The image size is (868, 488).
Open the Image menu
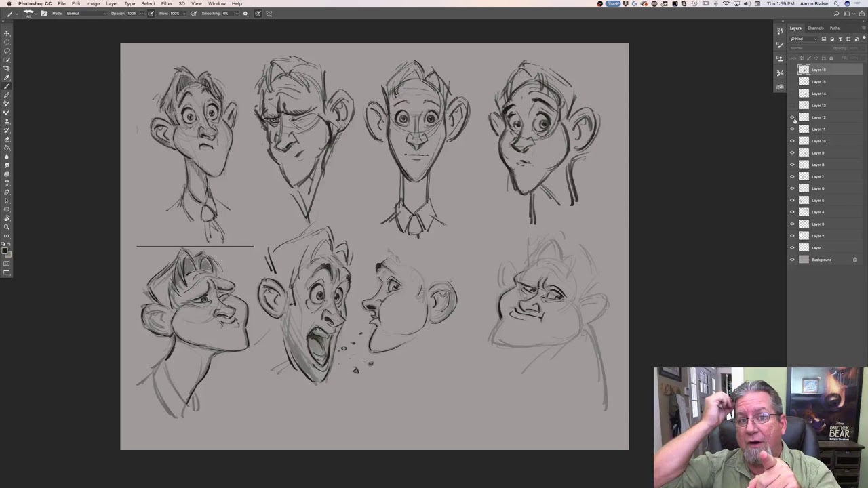click(93, 3)
